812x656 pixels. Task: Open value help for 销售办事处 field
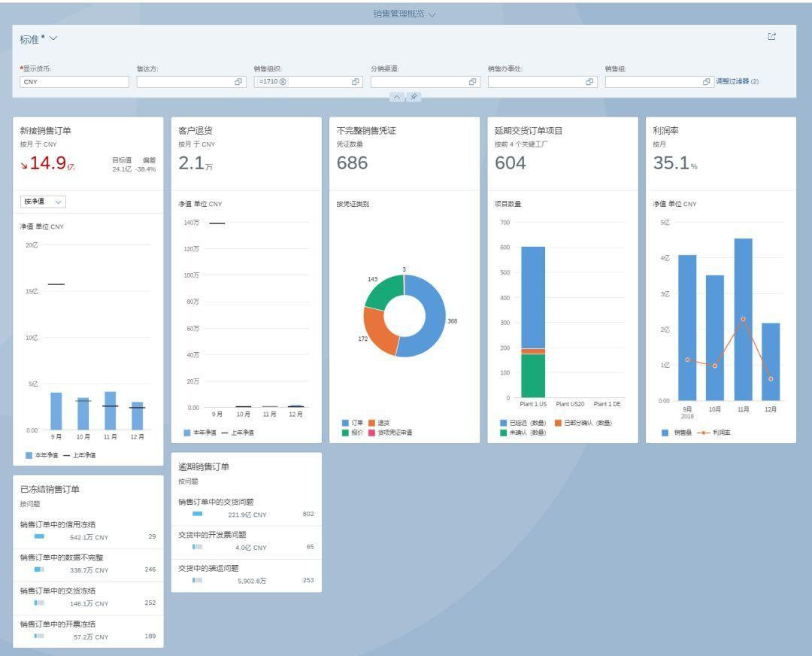[x=589, y=82]
